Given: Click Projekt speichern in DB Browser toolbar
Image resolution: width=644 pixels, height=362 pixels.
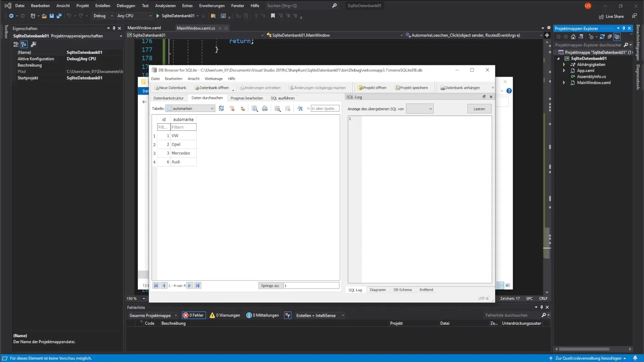Looking at the screenshot, I should click(x=411, y=88).
